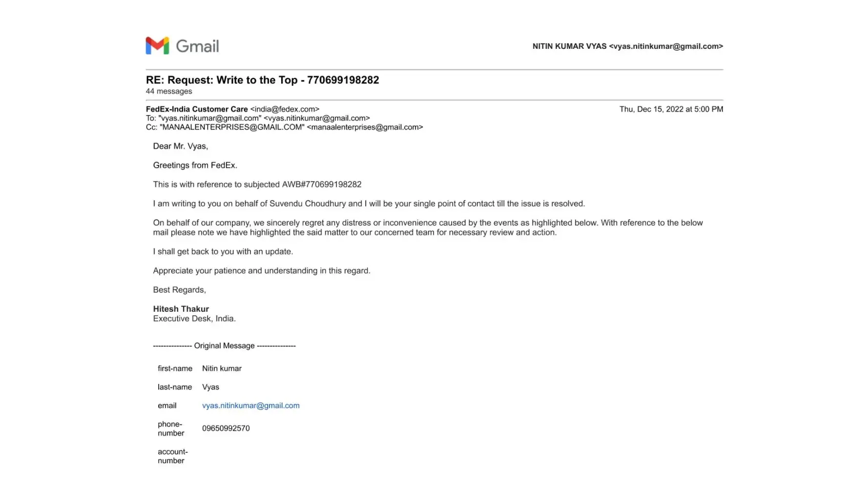
Task: Click the india@fedex.com sender address
Action: 285,109
